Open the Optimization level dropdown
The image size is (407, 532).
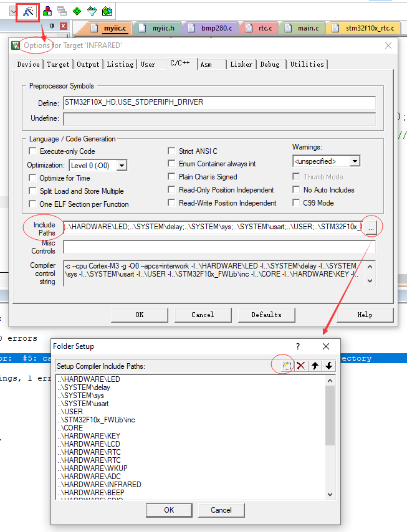[122, 166]
